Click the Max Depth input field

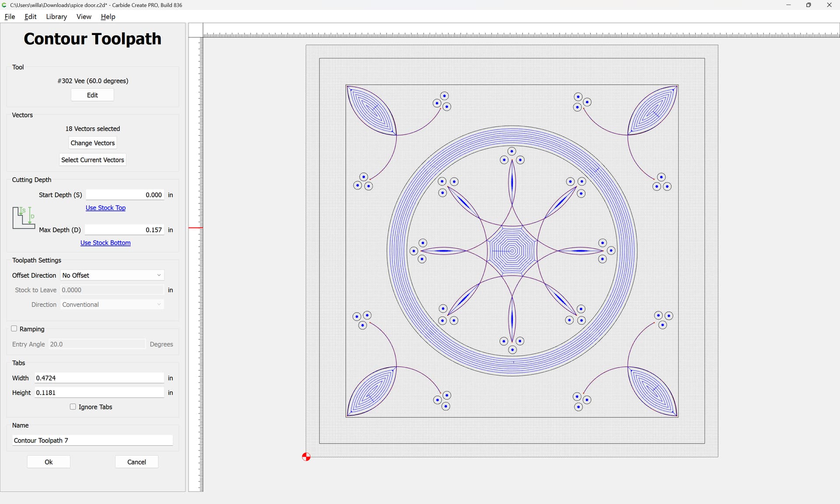tap(125, 230)
